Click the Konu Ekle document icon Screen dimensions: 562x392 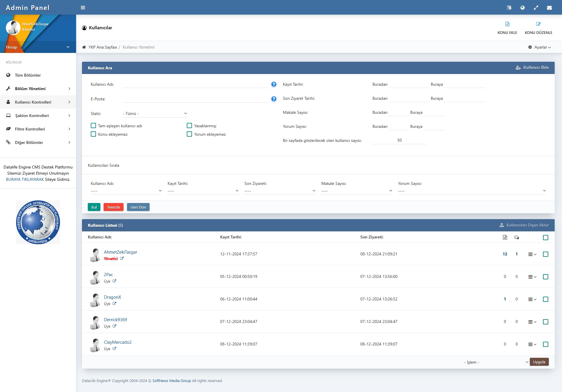[507, 24]
